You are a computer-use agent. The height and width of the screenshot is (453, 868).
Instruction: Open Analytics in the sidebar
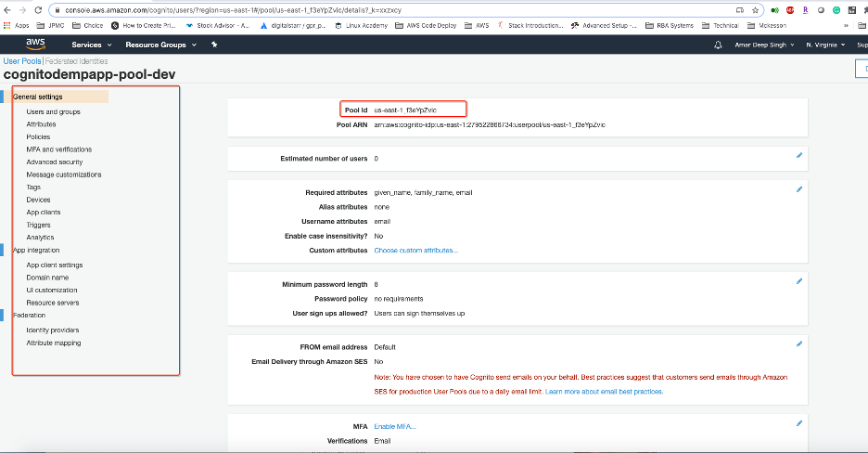[x=40, y=238]
